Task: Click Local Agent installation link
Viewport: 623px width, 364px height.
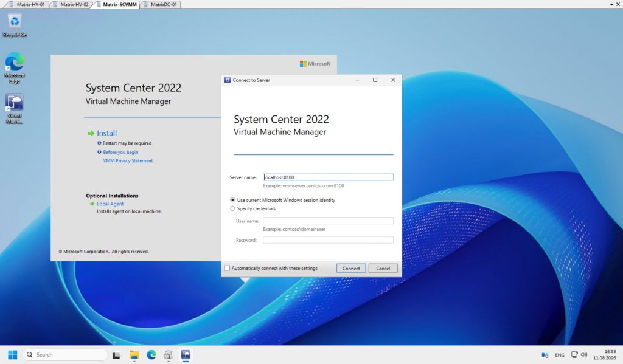Action: pyautogui.click(x=110, y=204)
